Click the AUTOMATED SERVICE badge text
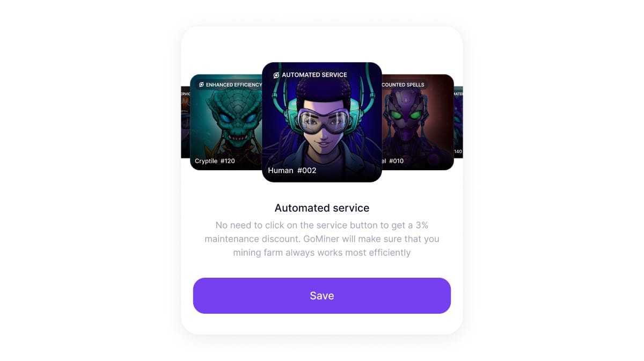 [314, 75]
